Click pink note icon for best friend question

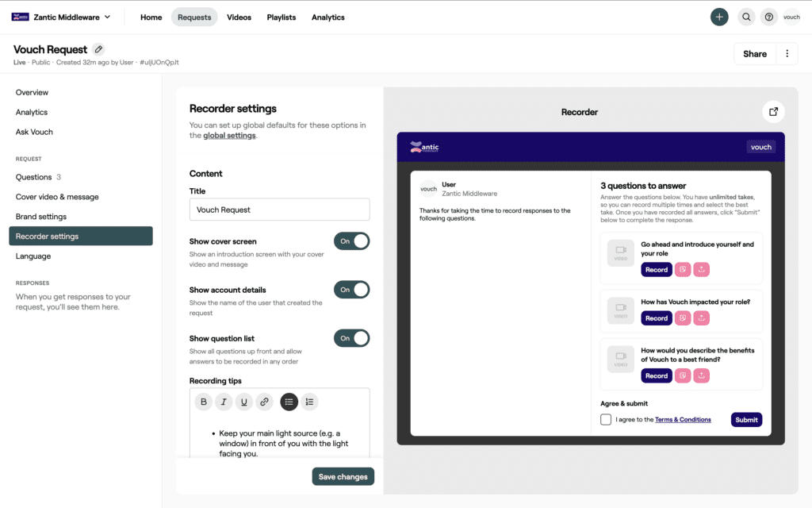683,375
